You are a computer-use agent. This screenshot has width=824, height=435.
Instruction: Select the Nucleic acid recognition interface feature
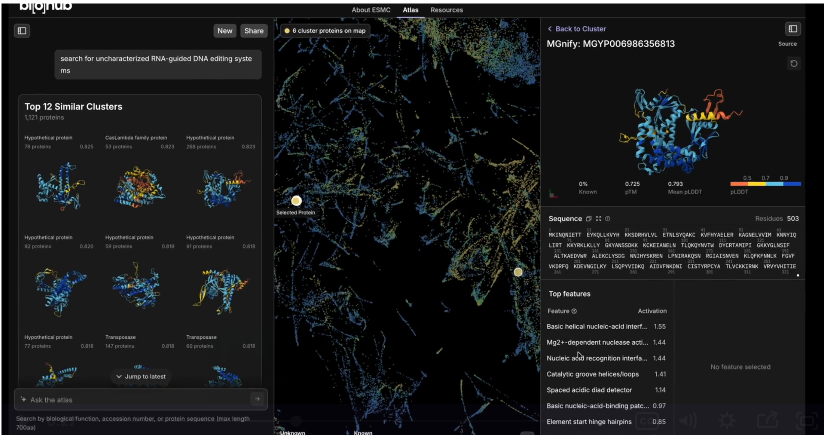pyautogui.click(x=606, y=358)
